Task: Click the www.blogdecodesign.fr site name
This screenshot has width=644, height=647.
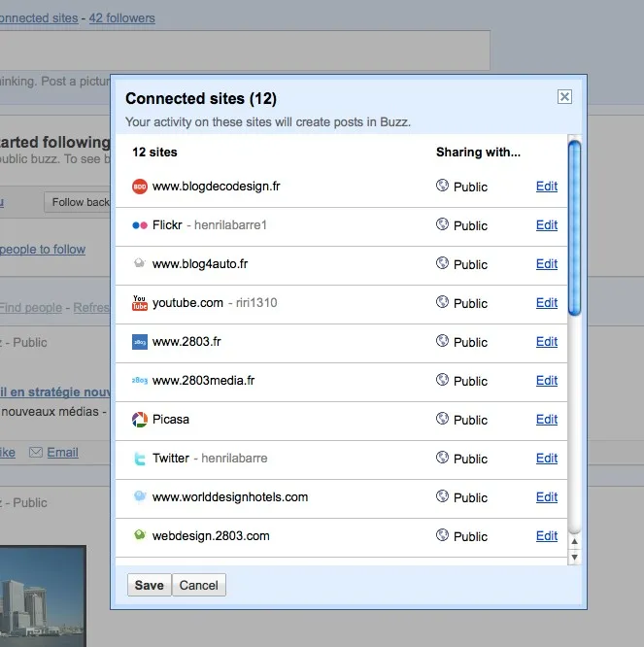Action: tap(217, 187)
